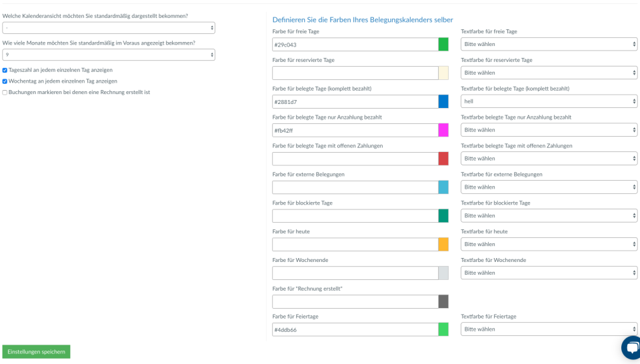The width and height of the screenshot is (640, 364).
Task: Click the blue swatch for fully paid days
Action: point(443,102)
